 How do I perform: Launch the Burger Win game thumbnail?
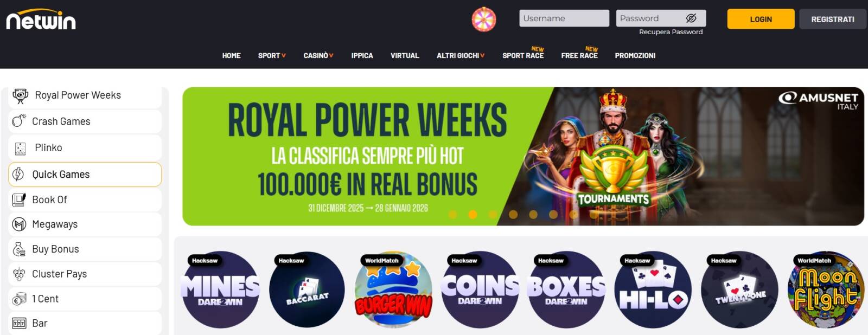[x=393, y=289]
